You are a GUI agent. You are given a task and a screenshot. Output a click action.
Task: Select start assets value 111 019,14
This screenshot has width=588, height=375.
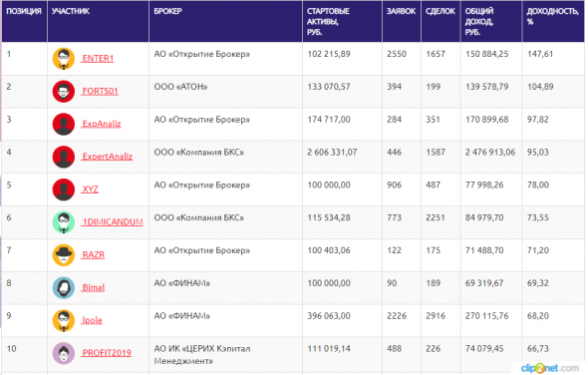click(329, 349)
